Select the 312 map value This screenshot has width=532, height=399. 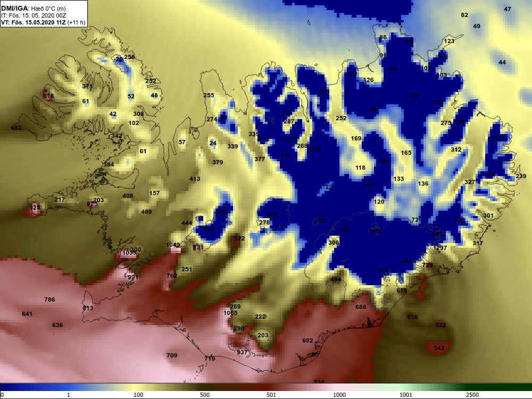coord(456,149)
